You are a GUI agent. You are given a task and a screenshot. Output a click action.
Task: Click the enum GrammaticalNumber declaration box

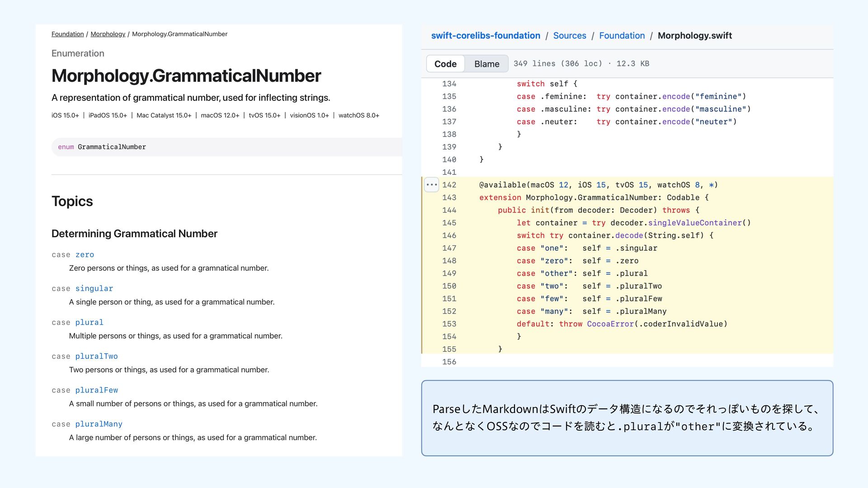click(226, 147)
